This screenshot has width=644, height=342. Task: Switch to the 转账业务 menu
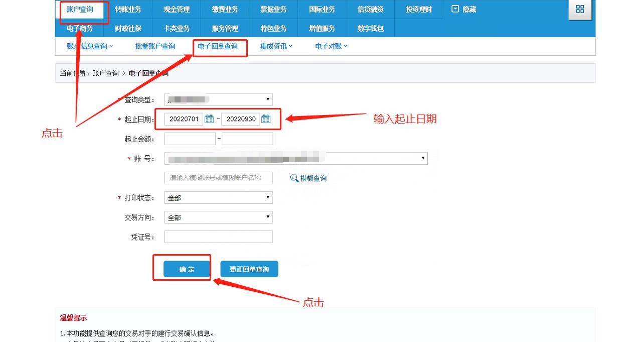[128, 9]
